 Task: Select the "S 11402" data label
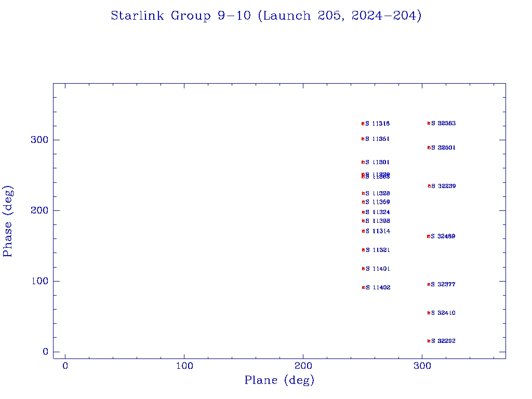(x=378, y=287)
